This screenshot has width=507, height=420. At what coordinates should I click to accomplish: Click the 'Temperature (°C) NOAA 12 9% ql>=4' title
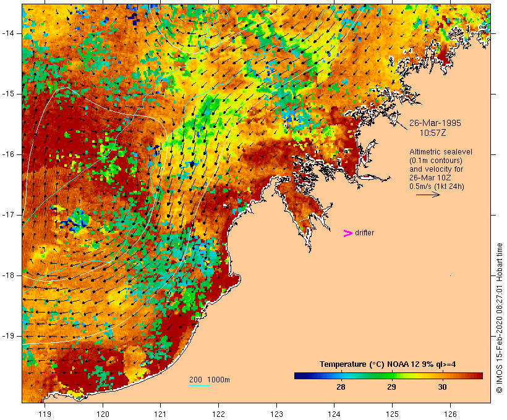click(388, 364)
